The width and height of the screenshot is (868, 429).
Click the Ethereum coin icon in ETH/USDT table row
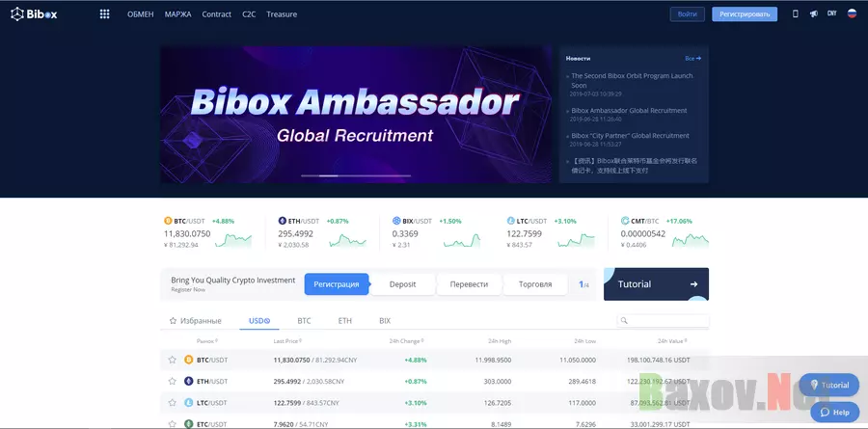189,381
